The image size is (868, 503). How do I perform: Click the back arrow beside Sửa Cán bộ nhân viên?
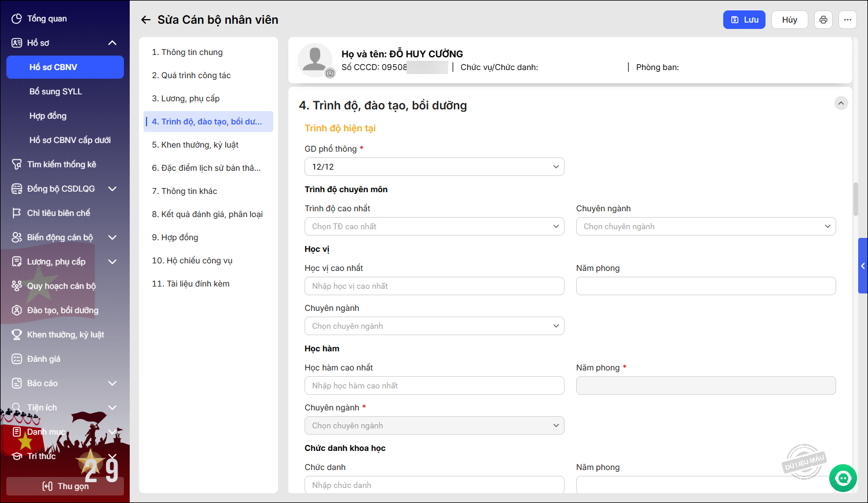pos(145,20)
